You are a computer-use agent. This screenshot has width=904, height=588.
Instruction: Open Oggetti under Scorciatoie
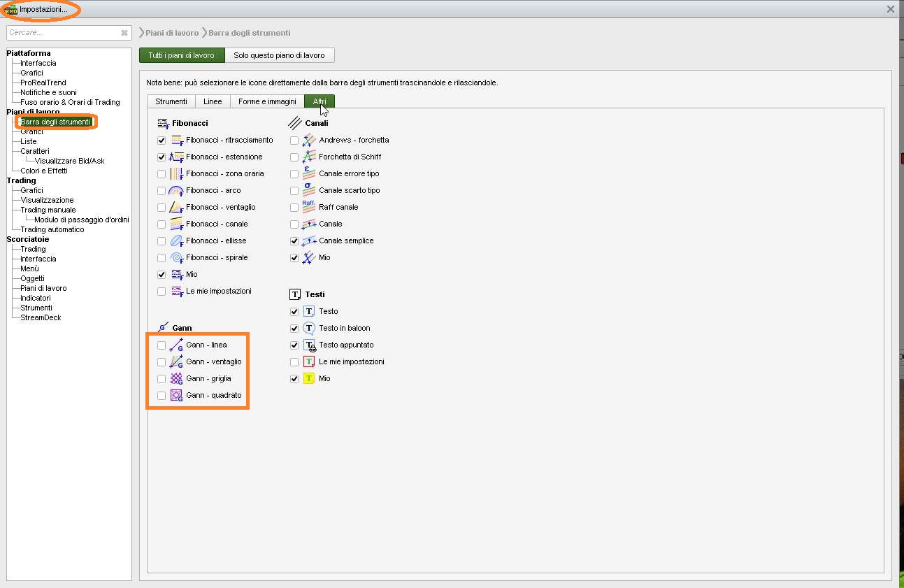(32, 278)
